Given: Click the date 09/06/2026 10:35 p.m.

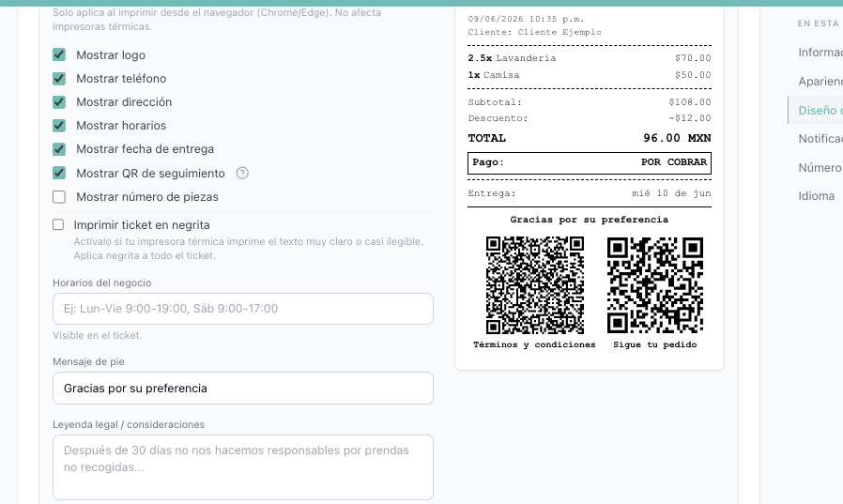Looking at the screenshot, I should click(526, 19).
